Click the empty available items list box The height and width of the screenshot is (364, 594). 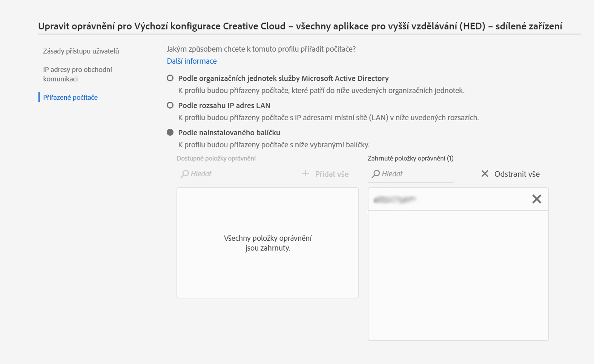(267, 243)
